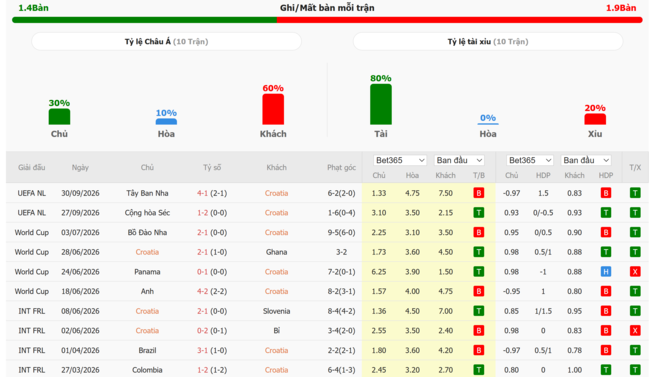The image size is (650, 377).
Task: Click the Giải đấu column header
Action: click(x=32, y=168)
